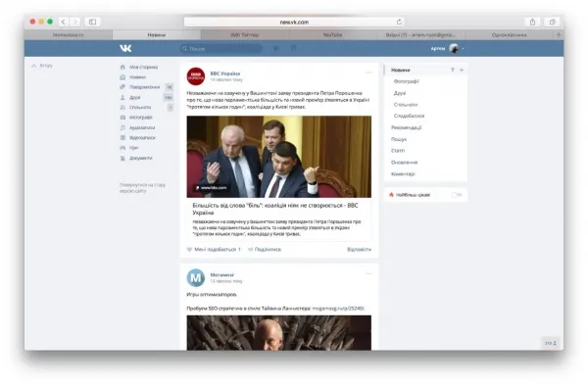Select Новини in the right filter panel

click(401, 71)
